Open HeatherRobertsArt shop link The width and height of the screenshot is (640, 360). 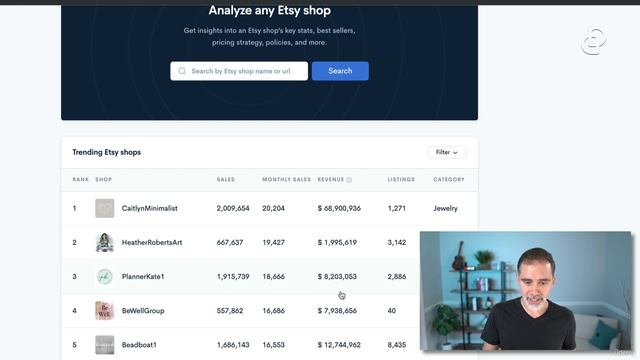(152, 242)
